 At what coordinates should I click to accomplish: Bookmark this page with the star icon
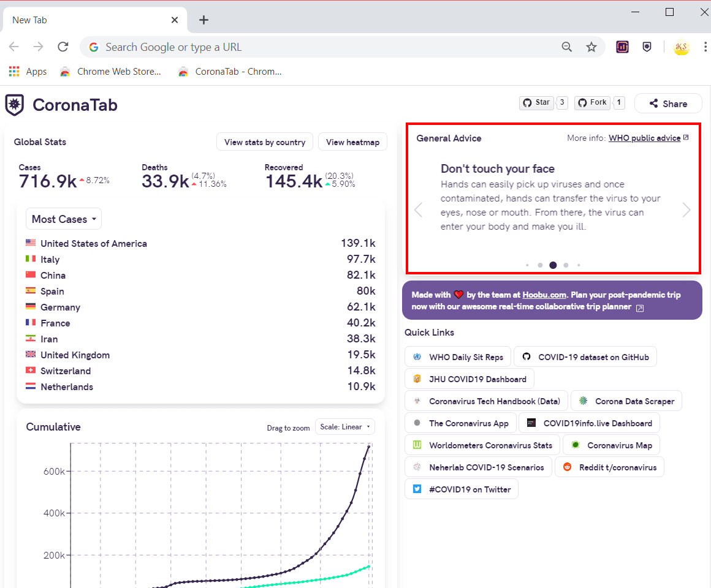[591, 47]
